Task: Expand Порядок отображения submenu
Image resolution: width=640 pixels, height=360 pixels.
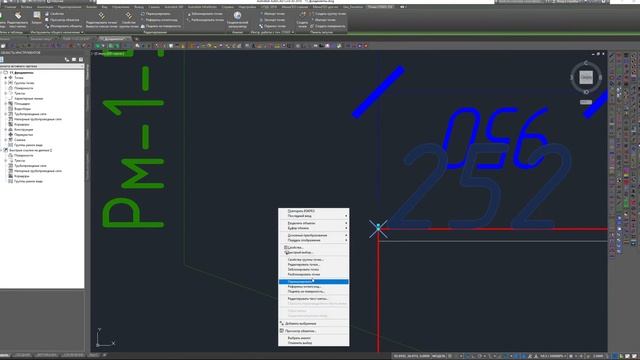Action: [346, 240]
